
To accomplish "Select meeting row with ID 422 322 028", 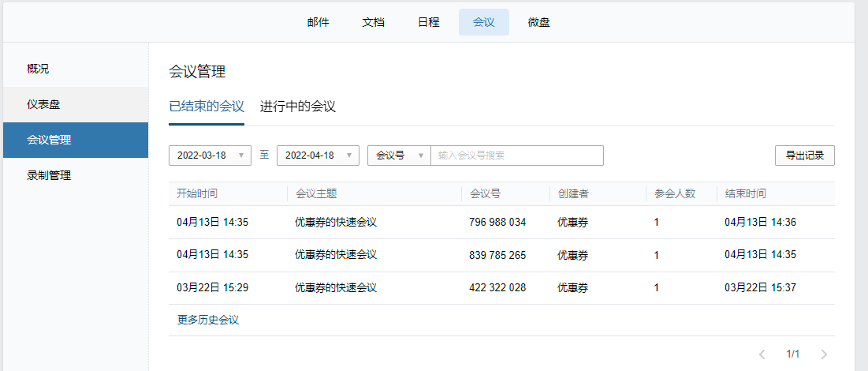I will point(501,288).
